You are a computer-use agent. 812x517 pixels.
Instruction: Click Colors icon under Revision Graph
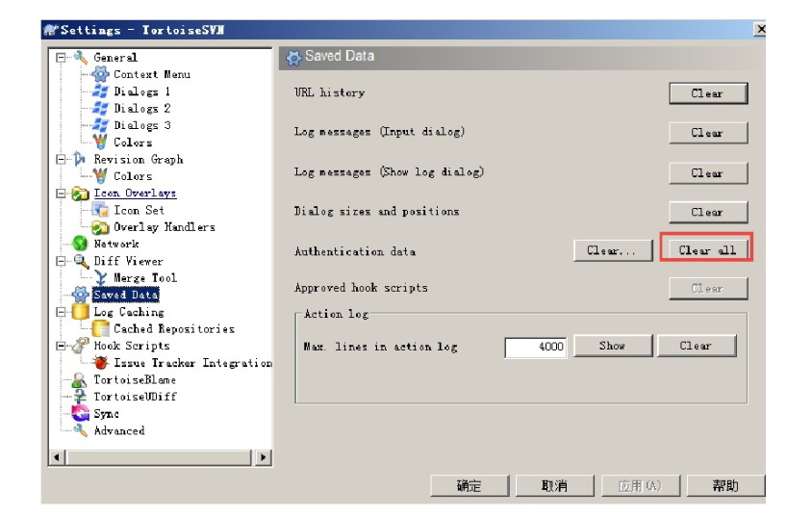(x=100, y=176)
